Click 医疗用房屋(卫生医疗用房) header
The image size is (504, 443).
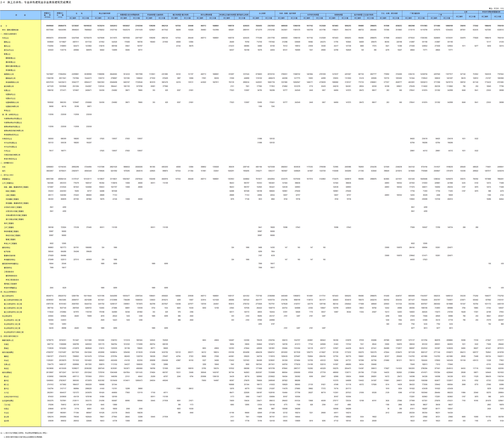coord(364,15)
